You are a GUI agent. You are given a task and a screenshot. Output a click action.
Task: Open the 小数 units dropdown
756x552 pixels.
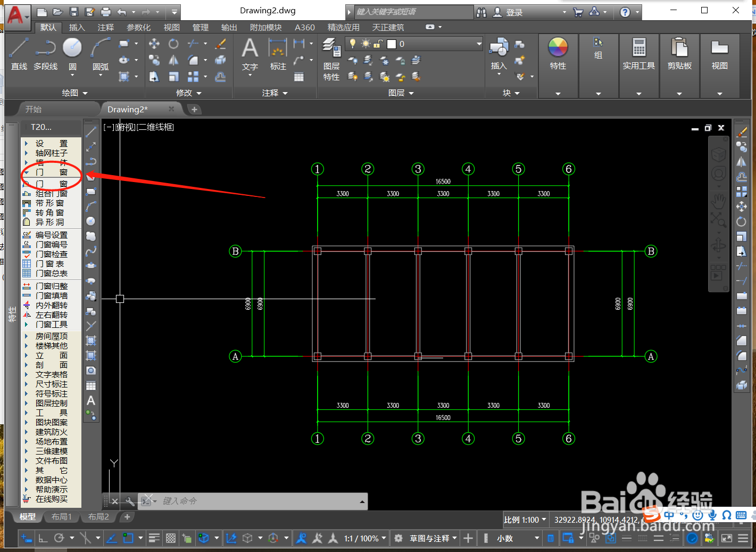(518, 538)
